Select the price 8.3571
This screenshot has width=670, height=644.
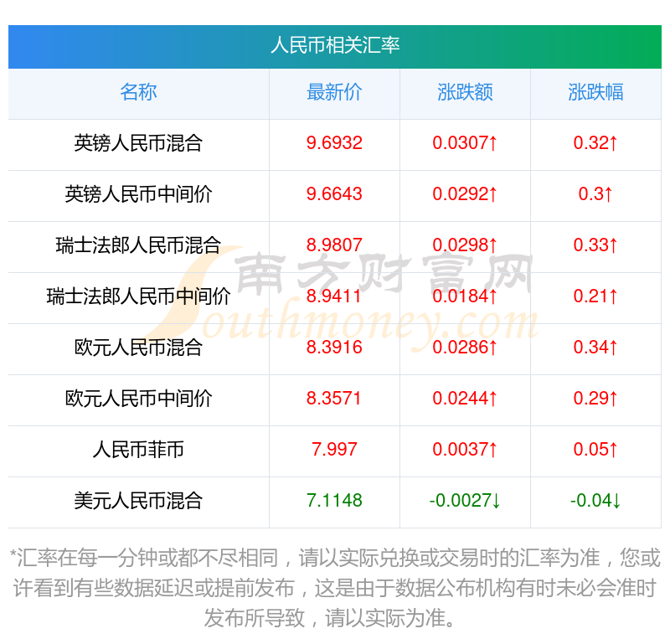(x=334, y=399)
